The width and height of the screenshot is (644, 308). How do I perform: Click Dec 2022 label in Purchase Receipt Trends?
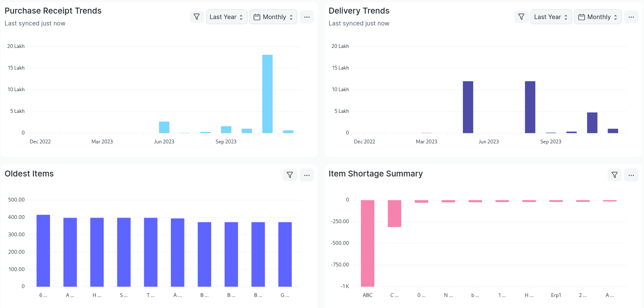click(40, 142)
